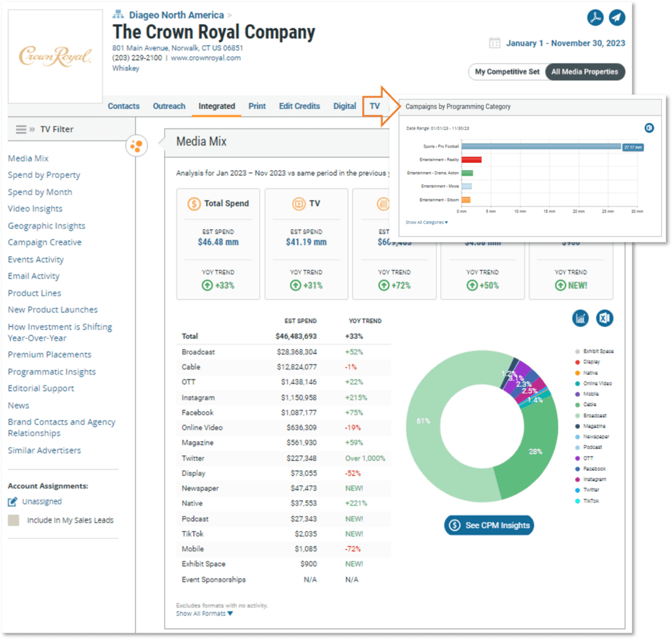Open the Contacts tab
The height and width of the screenshot is (639, 672).
pos(123,106)
